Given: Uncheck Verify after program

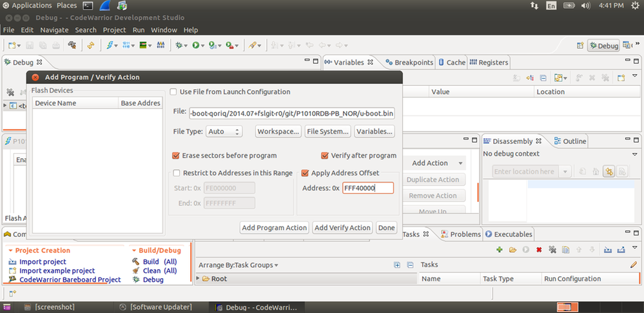Looking at the screenshot, I should [x=325, y=156].
